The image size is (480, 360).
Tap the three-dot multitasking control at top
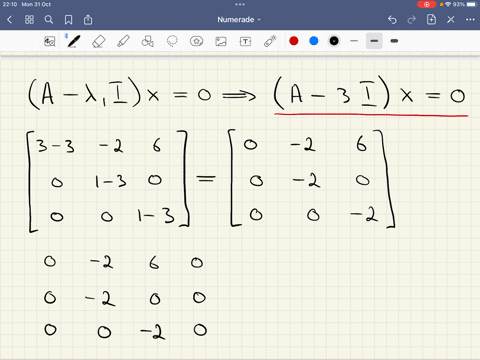[240, 4]
